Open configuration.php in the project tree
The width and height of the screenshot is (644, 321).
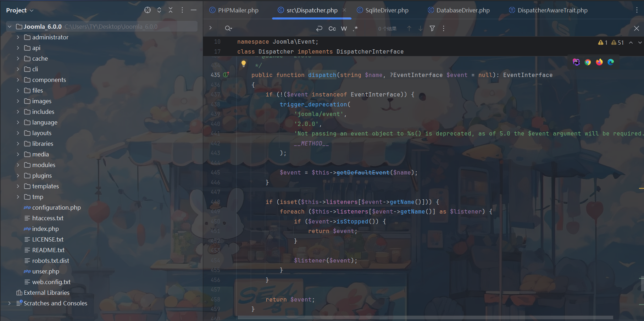[56, 207]
